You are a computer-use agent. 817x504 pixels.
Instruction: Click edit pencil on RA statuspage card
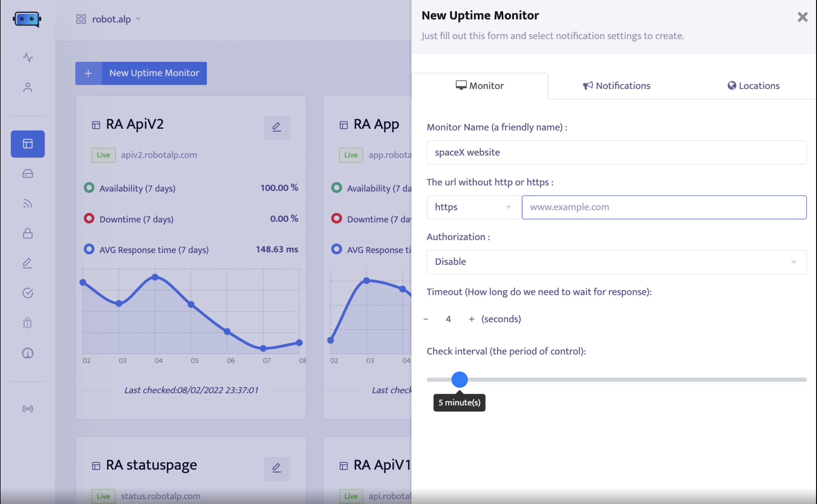[x=277, y=468]
